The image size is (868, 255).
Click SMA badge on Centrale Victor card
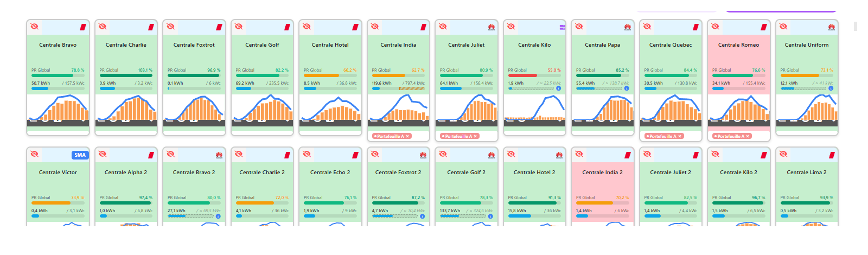(80, 155)
